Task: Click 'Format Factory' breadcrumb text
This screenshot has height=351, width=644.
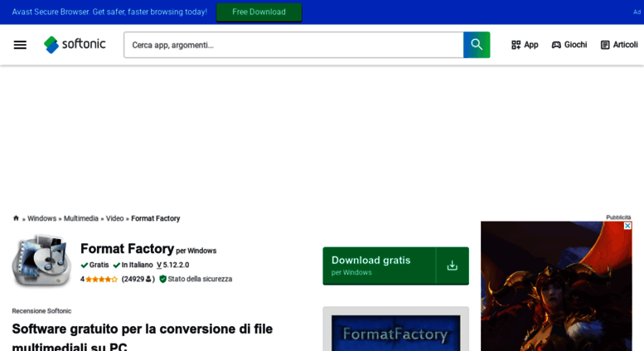Action: pyautogui.click(x=156, y=218)
